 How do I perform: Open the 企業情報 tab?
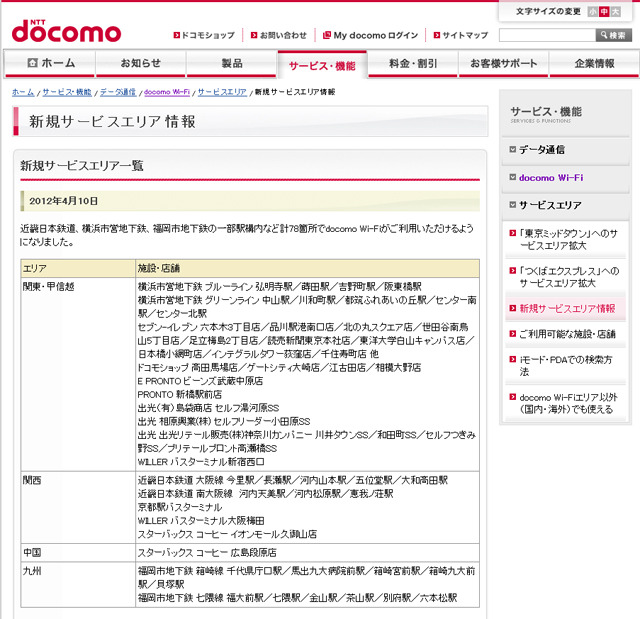[x=594, y=64]
